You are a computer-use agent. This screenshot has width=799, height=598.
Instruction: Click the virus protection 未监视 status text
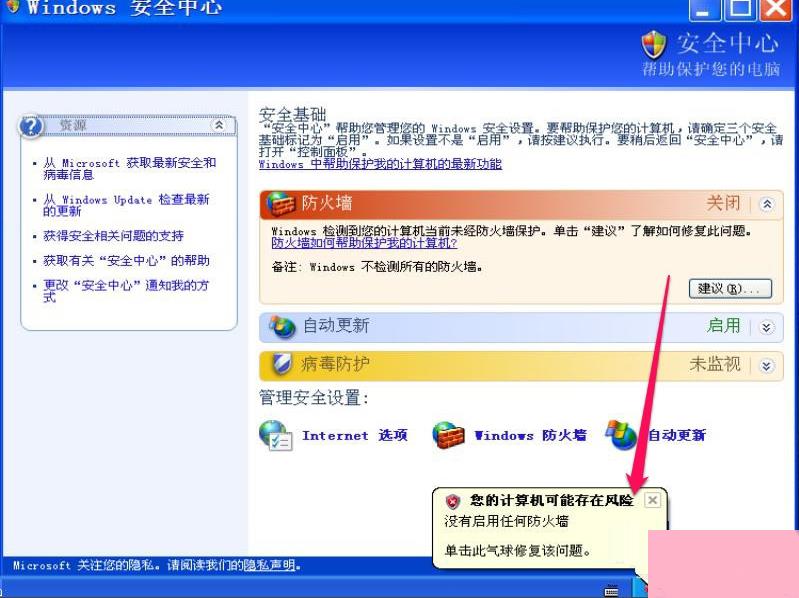715,364
